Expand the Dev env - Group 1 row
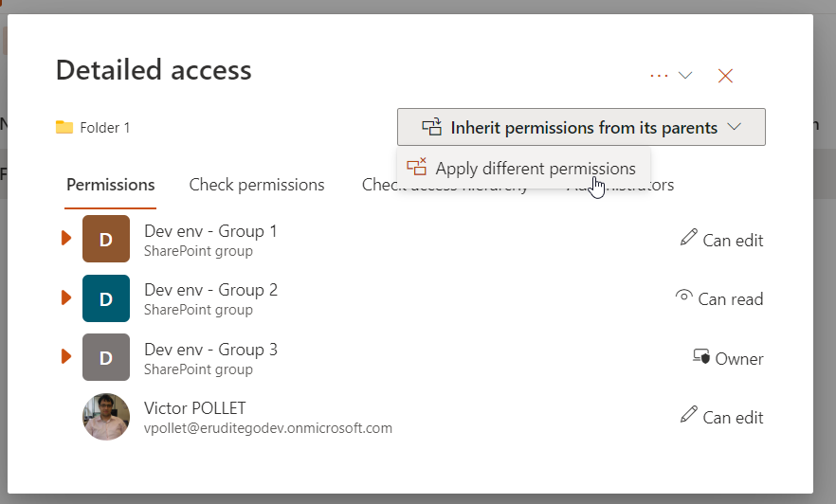836x504 pixels. click(x=66, y=238)
